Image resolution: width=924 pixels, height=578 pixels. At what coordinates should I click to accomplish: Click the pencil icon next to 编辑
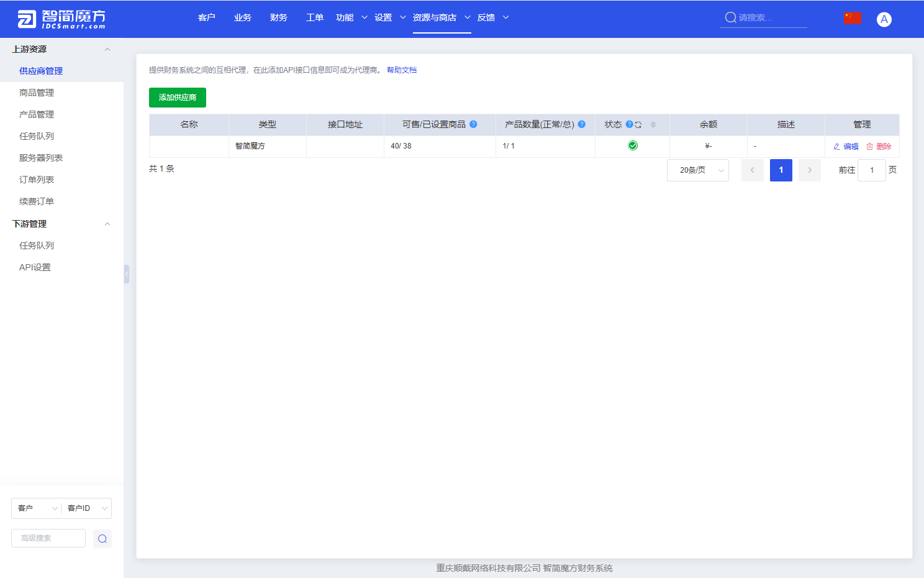tap(836, 146)
